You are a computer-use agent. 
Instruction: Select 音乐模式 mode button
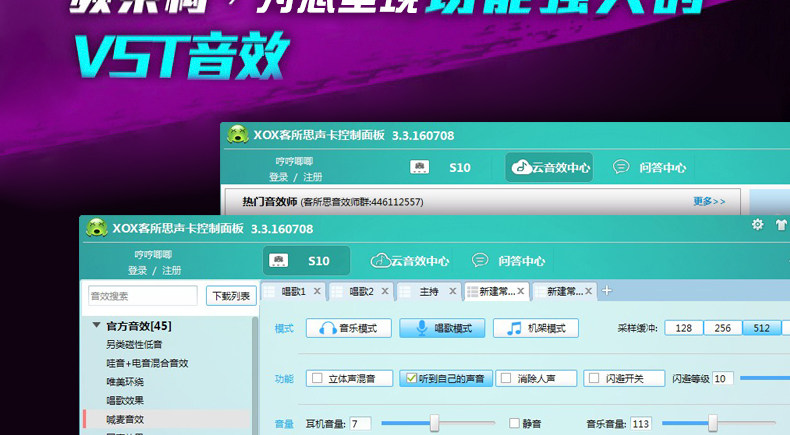(x=349, y=328)
